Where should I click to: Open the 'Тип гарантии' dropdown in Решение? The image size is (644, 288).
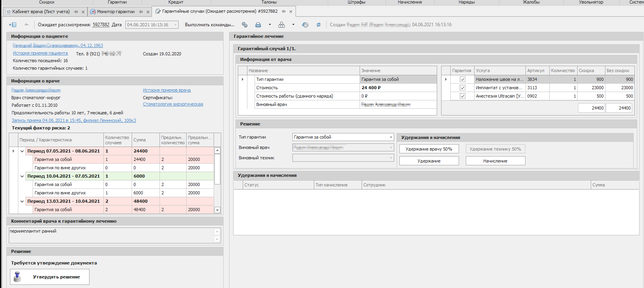coord(391,137)
